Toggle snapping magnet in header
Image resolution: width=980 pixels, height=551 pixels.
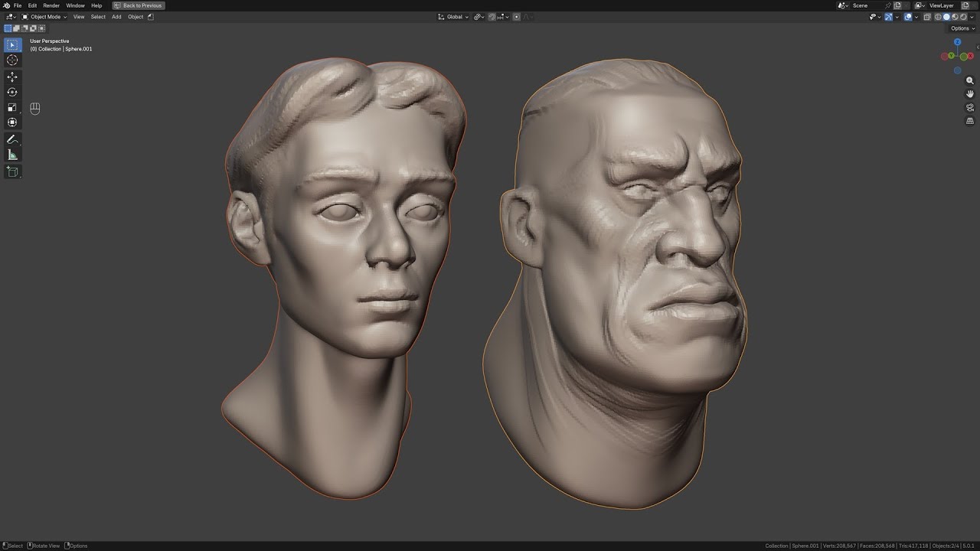pyautogui.click(x=492, y=17)
